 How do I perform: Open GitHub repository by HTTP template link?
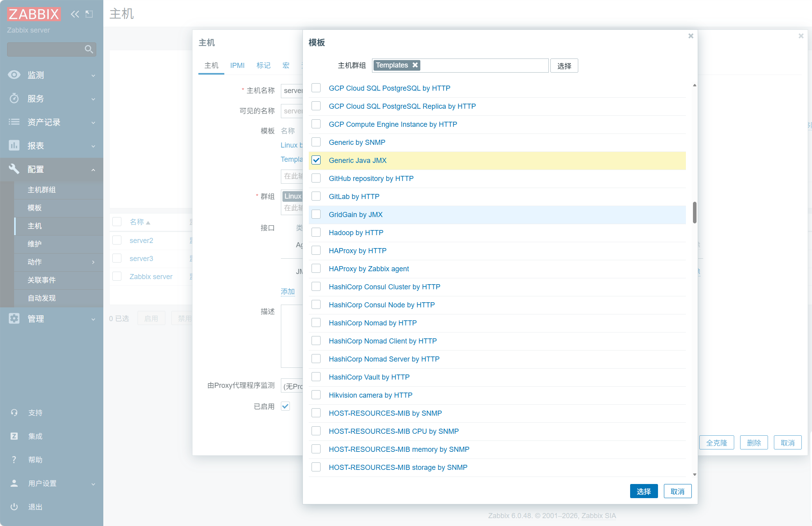[x=371, y=178]
